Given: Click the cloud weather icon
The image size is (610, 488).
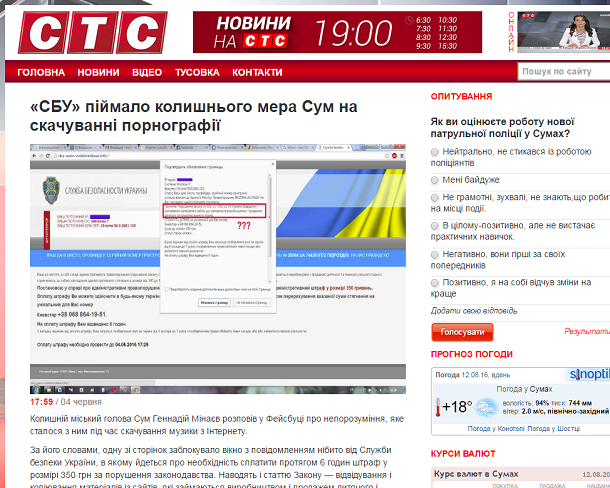Looking at the screenshot, I should (487, 407).
